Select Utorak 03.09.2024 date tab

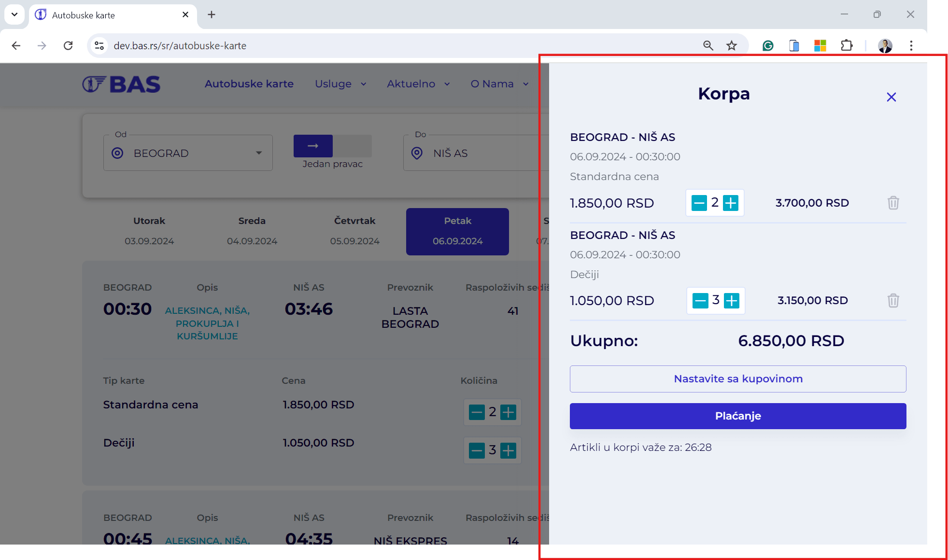pos(149,231)
